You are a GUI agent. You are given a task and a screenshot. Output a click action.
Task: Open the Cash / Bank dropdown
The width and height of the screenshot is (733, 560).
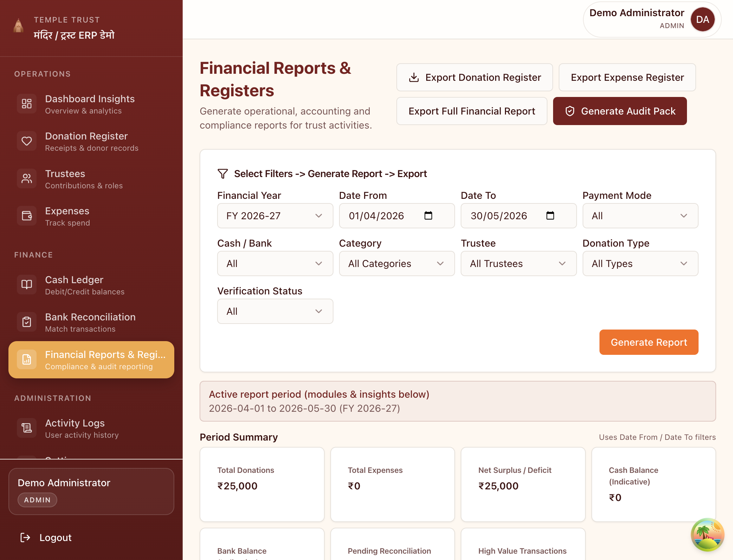[275, 263]
